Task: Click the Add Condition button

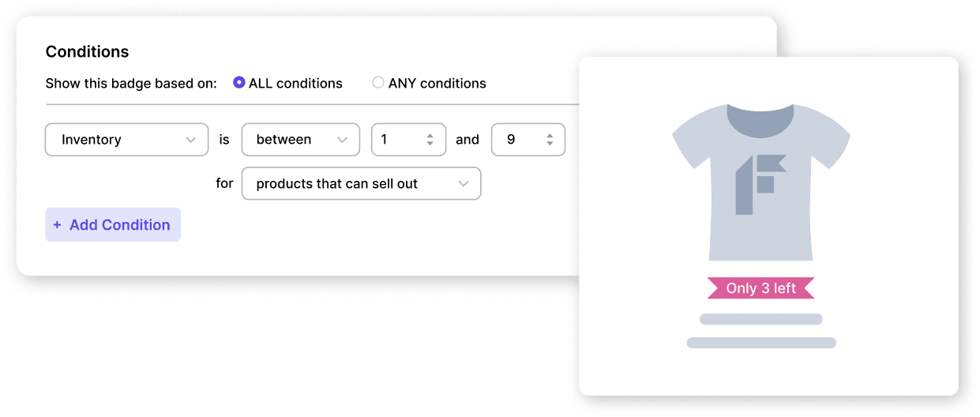Action: pos(113,225)
